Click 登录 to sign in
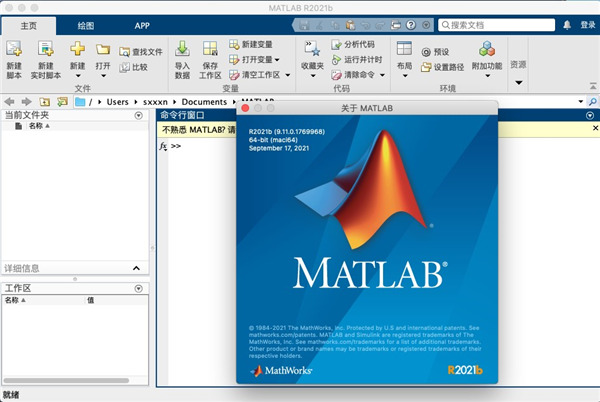The height and width of the screenshot is (402, 600). point(588,25)
